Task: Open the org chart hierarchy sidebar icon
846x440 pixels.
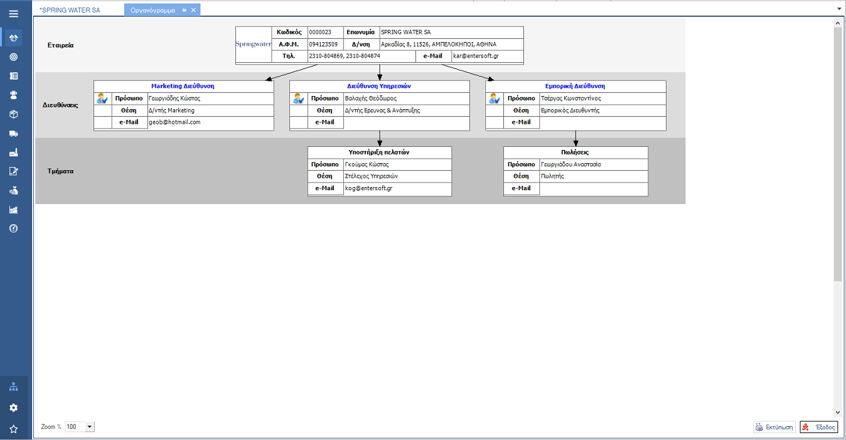Action: coord(13,387)
